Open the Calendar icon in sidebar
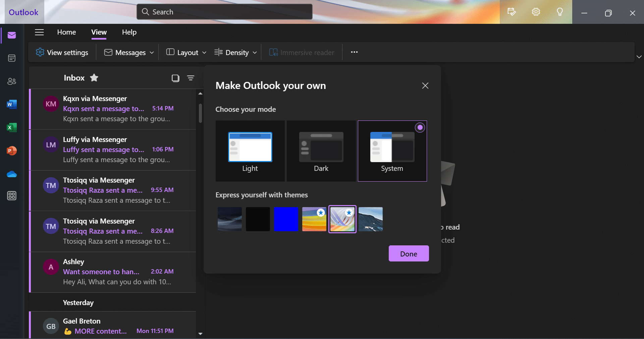 coord(12,58)
